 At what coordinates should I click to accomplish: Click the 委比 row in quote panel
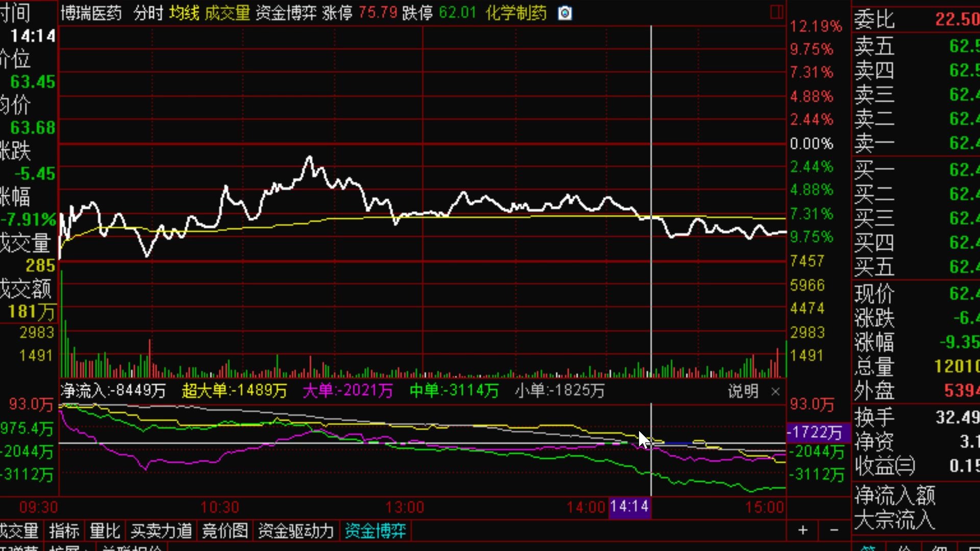tap(916, 19)
